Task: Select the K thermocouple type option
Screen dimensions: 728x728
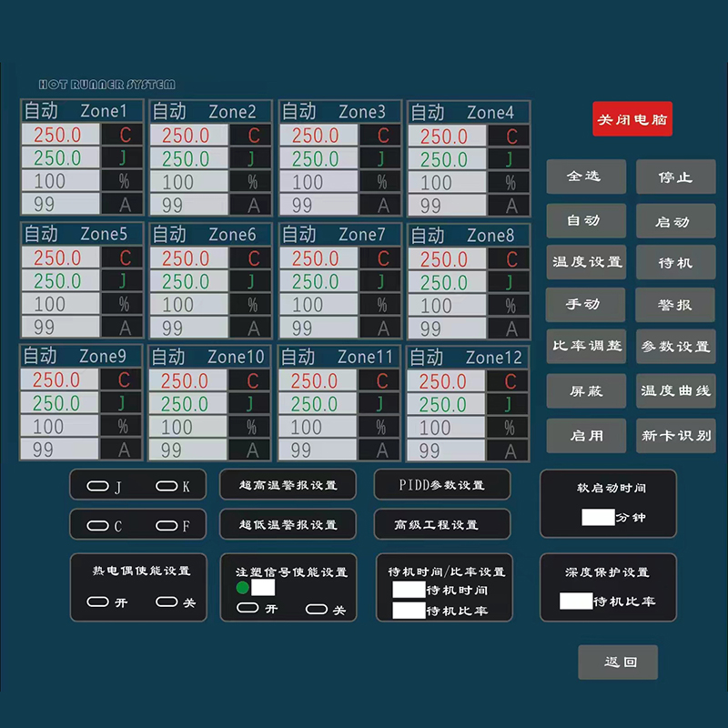Action: point(167,486)
